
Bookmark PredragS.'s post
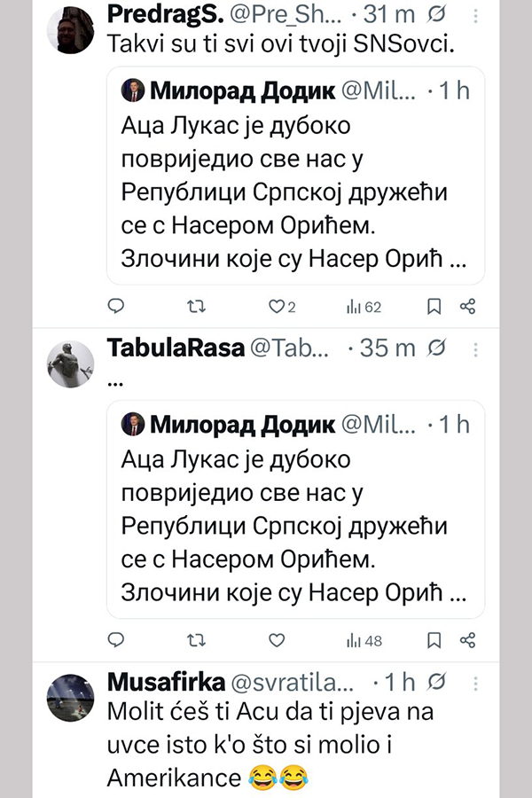point(434,307)
